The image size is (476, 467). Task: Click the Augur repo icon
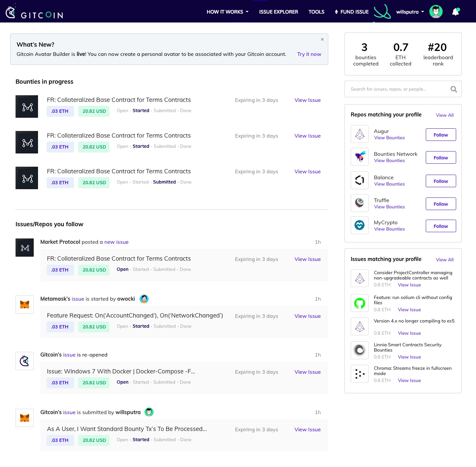[360, 134]
